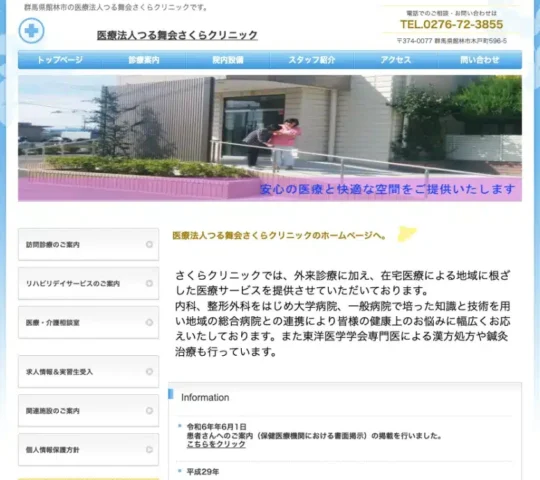Select the スタッフ紹介 menu item
Screen dimensions: 540x480
pos(312,60)
